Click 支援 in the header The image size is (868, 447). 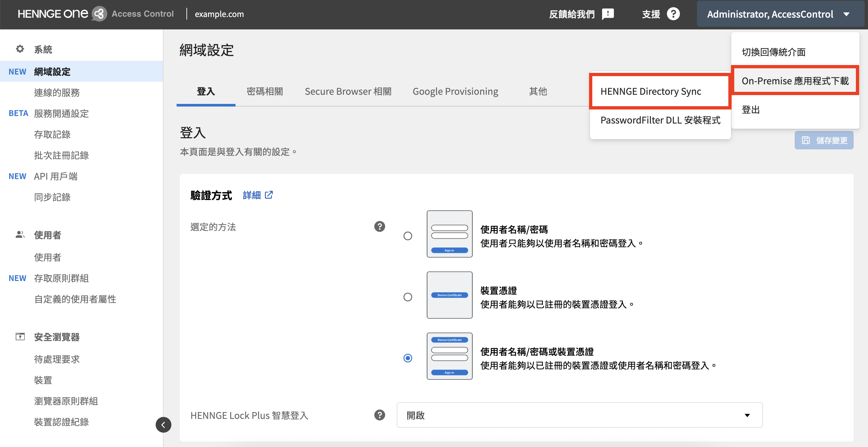(651, 14)
